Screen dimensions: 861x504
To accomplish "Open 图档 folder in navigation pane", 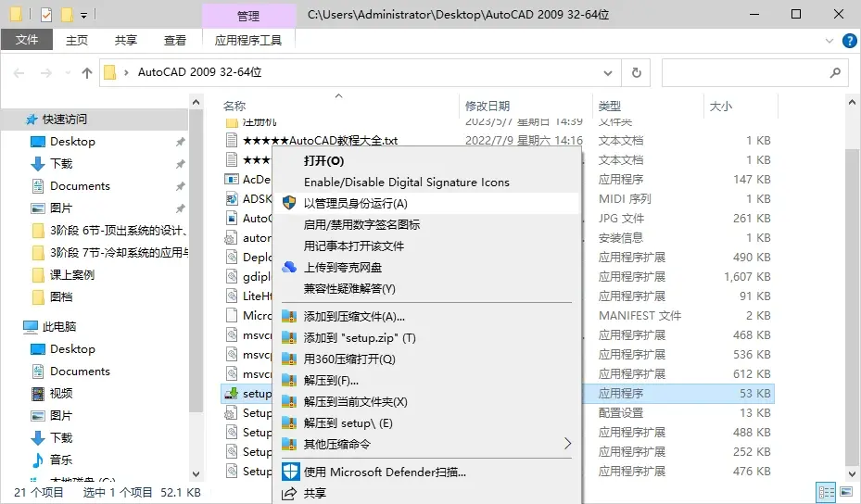I will click(61, 297).
